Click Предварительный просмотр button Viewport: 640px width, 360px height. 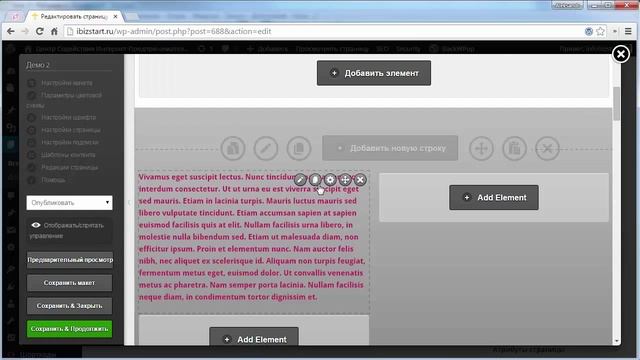click(70, 260)
